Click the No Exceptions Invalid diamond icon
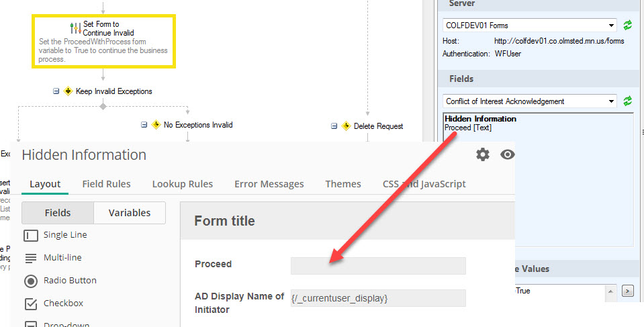Screen dimensions: 644x327 pos(156,124)
